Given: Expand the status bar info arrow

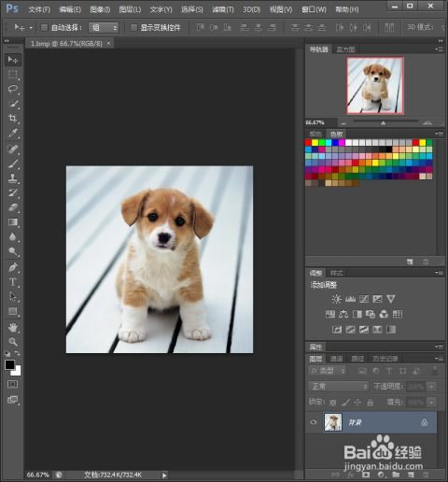Looking at the screenshot, I should [x=164, y=475].
